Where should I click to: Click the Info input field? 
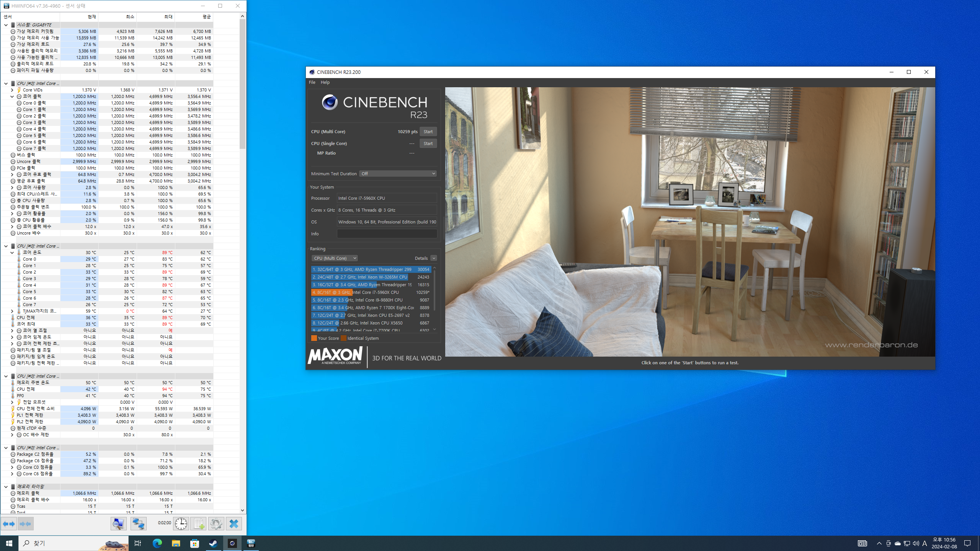coord(387,234)
